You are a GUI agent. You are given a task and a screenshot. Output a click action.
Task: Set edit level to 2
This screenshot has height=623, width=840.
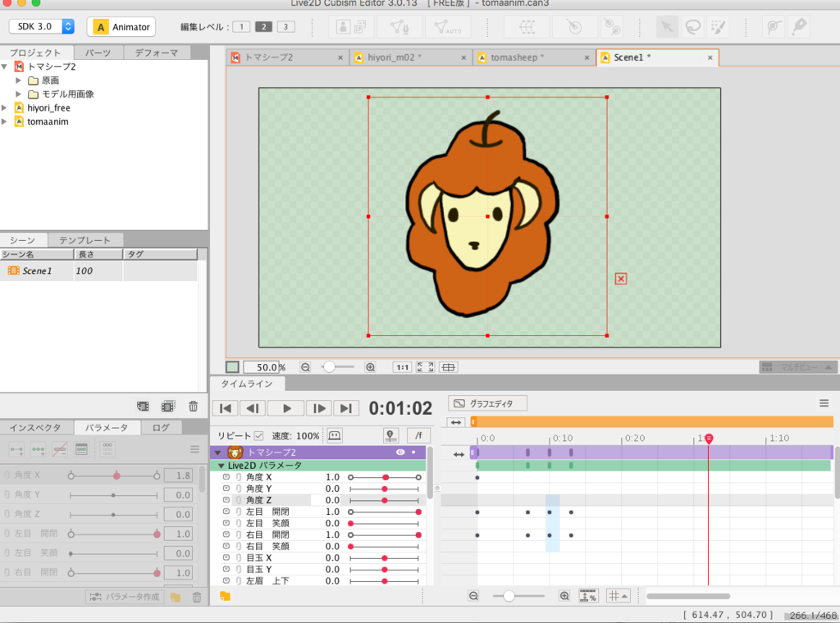pos(263,27)
